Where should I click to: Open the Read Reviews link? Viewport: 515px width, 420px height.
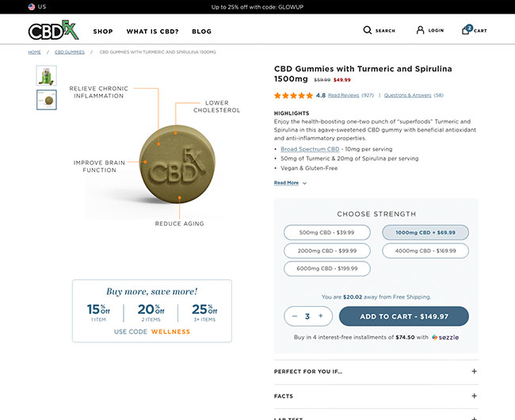click(343, 95)
